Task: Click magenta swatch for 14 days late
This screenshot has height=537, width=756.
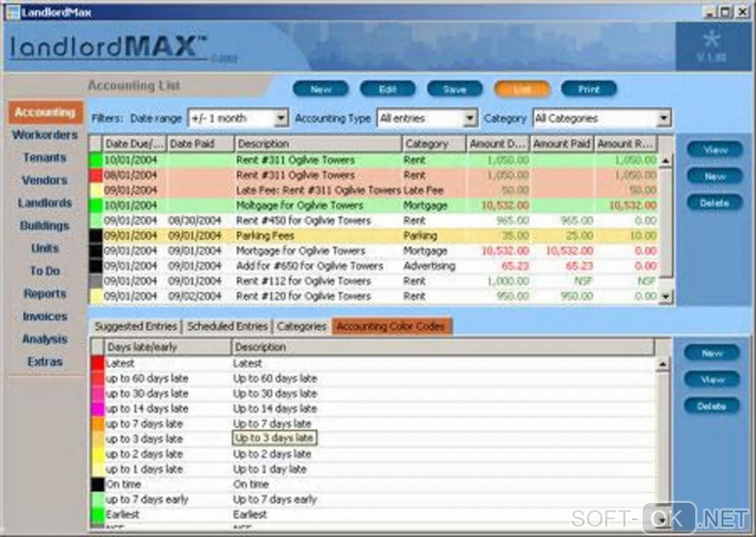Action: click(97, 409)
